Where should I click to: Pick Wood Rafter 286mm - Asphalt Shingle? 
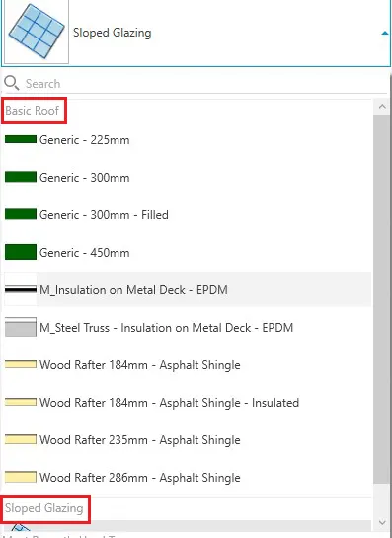(x=188, y=477)
